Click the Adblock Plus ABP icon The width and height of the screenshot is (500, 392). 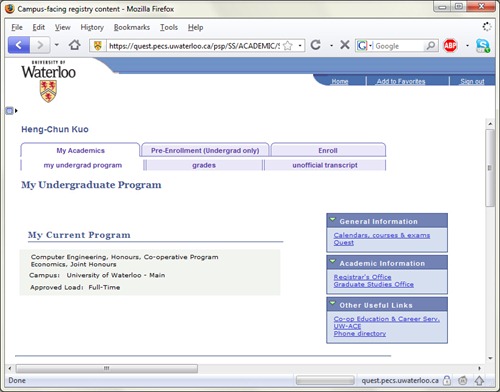pos(450,45)
